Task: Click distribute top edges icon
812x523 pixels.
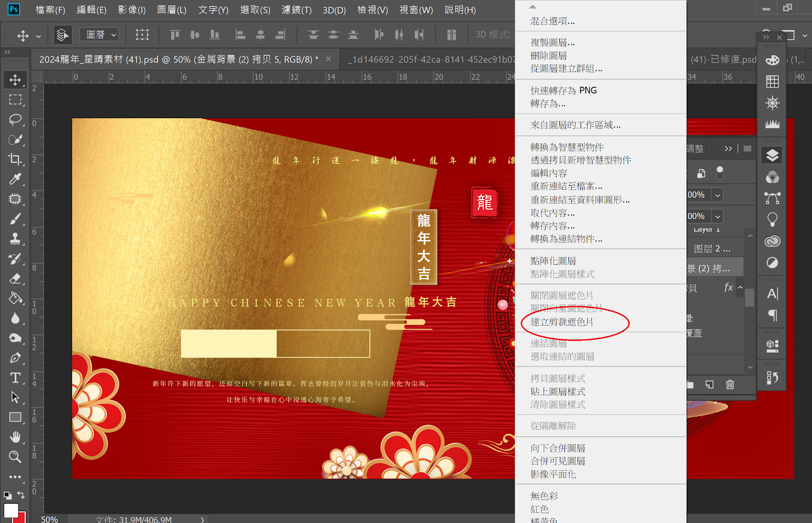Action: click(x=314, y=34)
